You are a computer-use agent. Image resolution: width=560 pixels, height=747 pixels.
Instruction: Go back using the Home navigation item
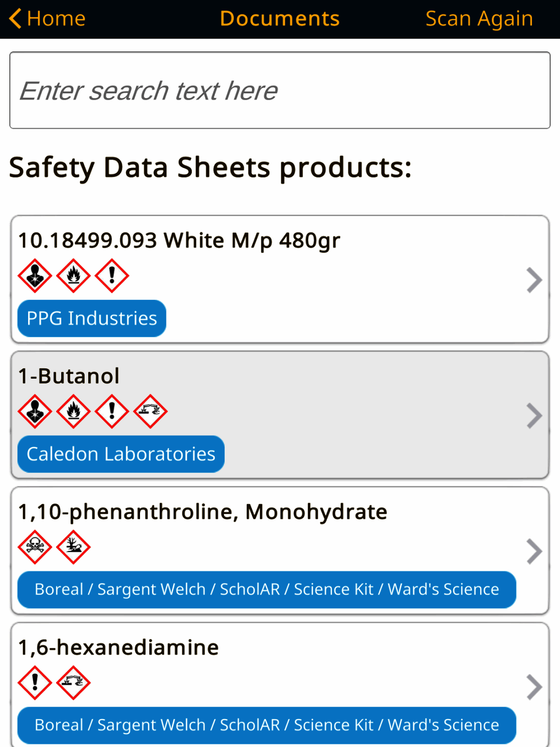point(47,19)
